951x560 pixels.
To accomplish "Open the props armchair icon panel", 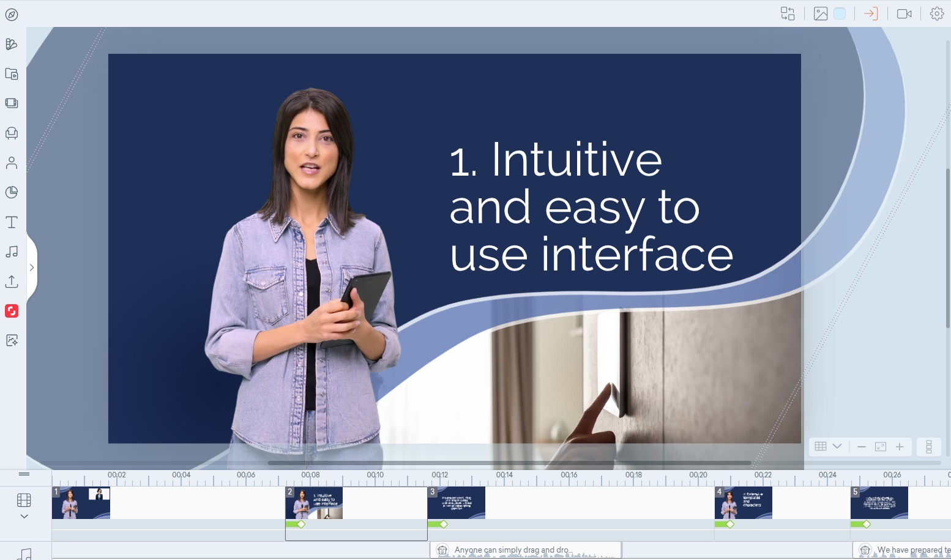I will [x=12, y=133].
